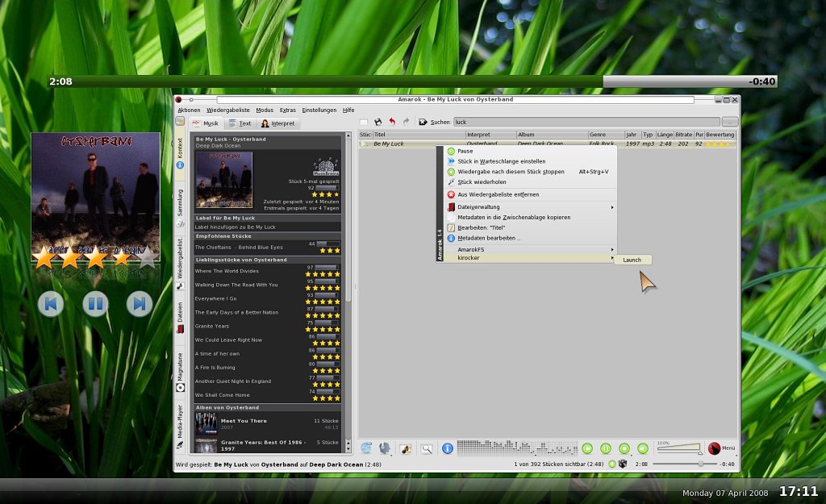Image resolution: width=826 pixels, height=504 pixels.
Task: Set five-star rating on desktop widget
Action: click(x=147, y=256)
